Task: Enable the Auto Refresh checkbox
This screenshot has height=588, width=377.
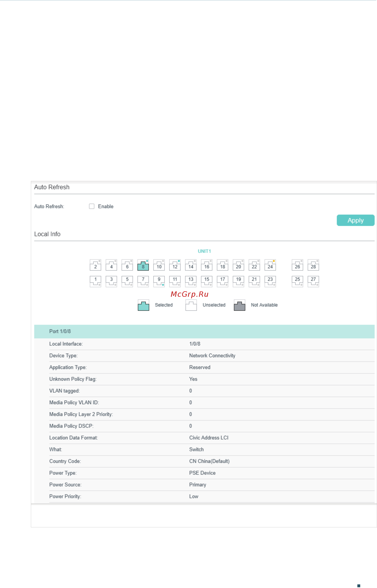Action: click(x=92, y=206)
